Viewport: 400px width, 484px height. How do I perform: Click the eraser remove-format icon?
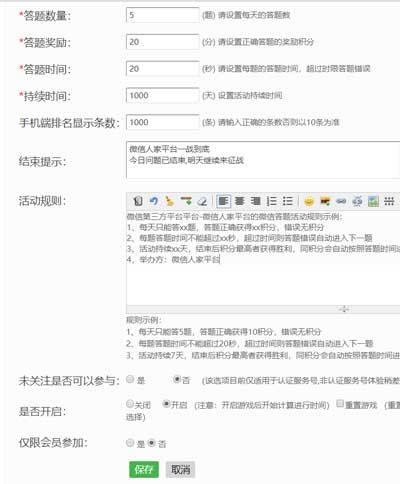202,201
